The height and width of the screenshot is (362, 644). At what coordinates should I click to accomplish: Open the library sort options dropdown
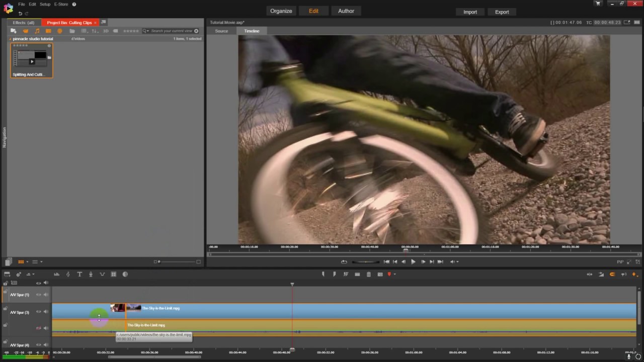pyautogui.click(x=95, y=31)
